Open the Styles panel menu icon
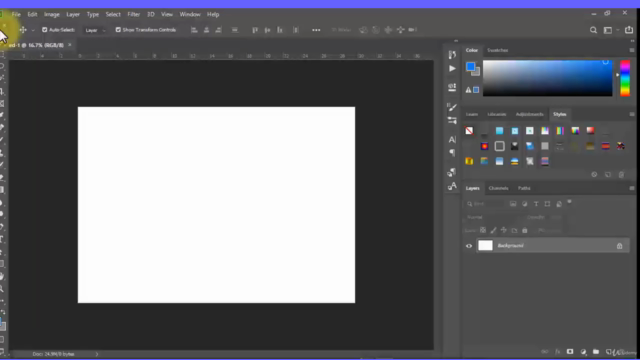The width and height of the screenshot is (640, 360). 632,114
